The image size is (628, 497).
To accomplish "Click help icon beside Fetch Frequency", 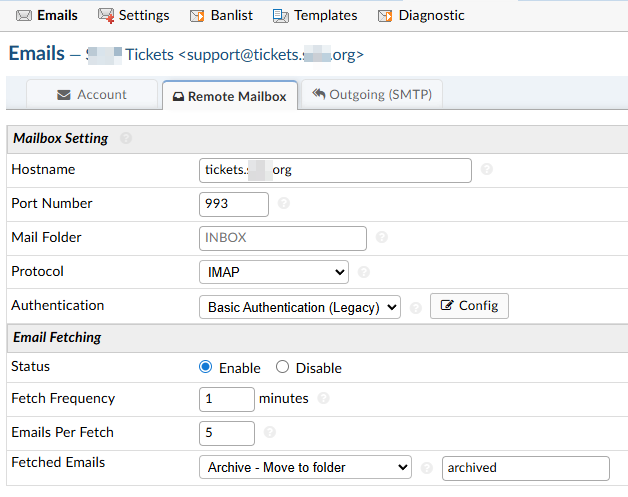I will (324, 399).
